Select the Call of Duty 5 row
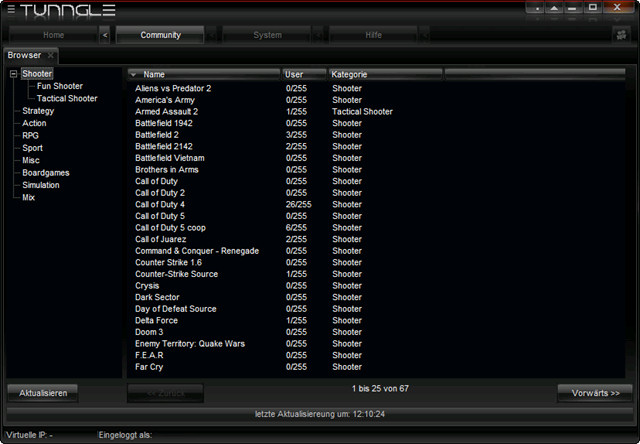Screen dimensions: 640x444 tap(376, 216)
